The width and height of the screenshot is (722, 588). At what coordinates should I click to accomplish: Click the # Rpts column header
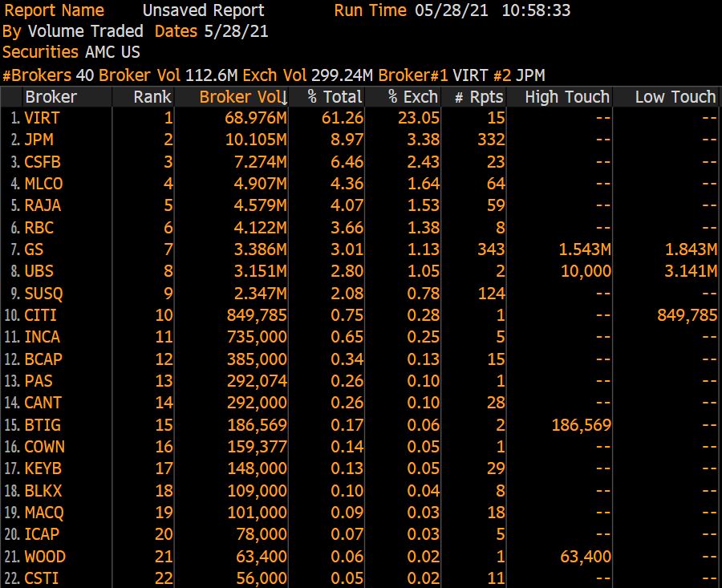(x=474, y=97)
